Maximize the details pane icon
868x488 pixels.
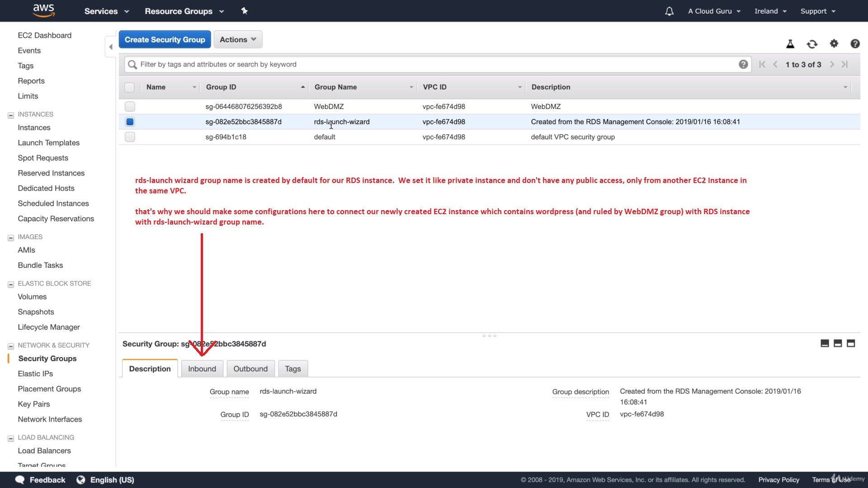tap(850, 343)
